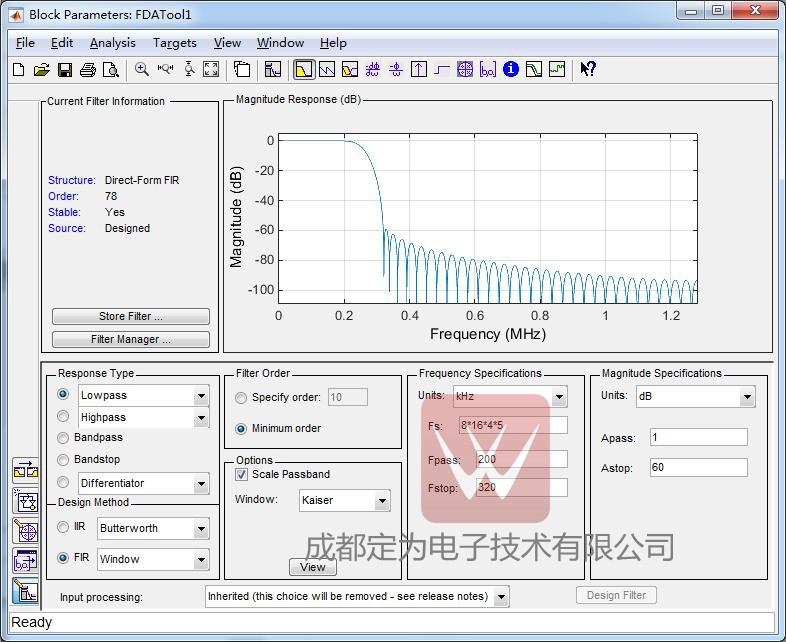Image resolution: width=786 pixels, height=642 pixels.
Task: Open Print Preview from the toolbar
Action: pyautogui.click(x=111, y=69)
